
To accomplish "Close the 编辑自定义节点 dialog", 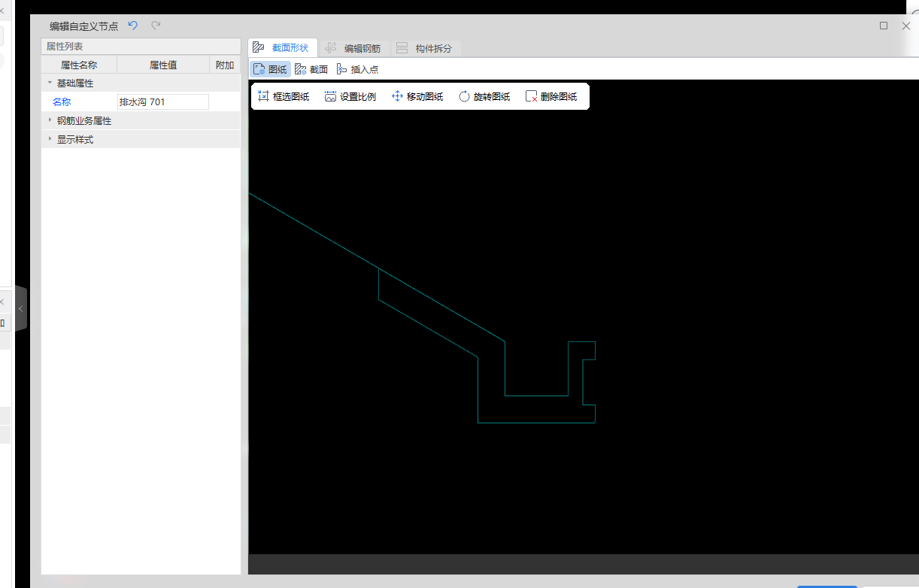I will pyautogui.click(x=906, y=26).
